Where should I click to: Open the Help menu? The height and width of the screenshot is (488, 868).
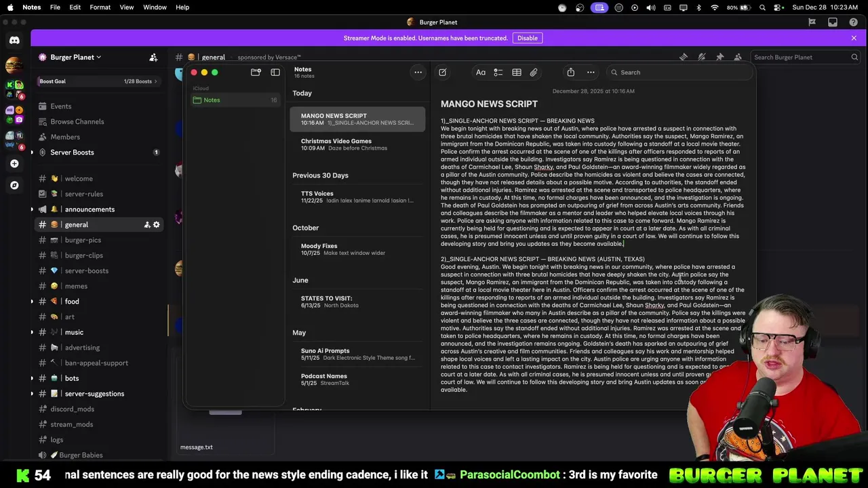coord(182,7)
